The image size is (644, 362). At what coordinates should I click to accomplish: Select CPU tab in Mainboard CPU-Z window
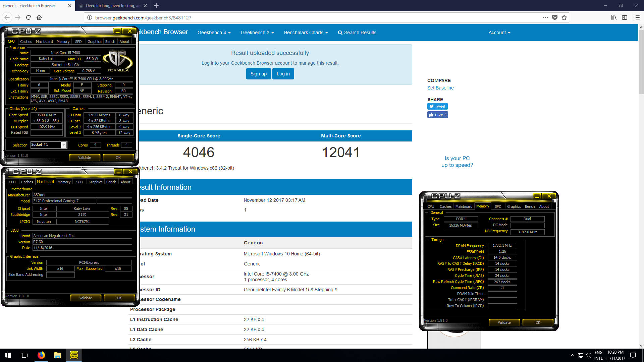pyautogui.click(x=12, y=182)
